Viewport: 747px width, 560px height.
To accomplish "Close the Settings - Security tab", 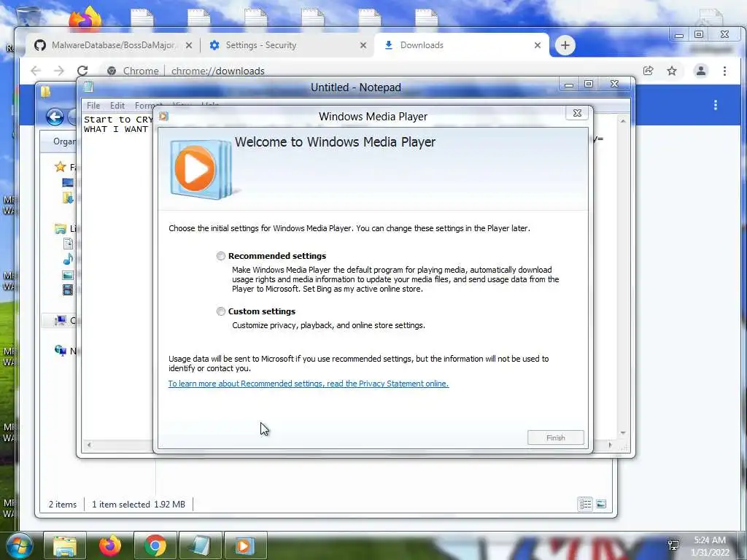I will click(363, 45).
